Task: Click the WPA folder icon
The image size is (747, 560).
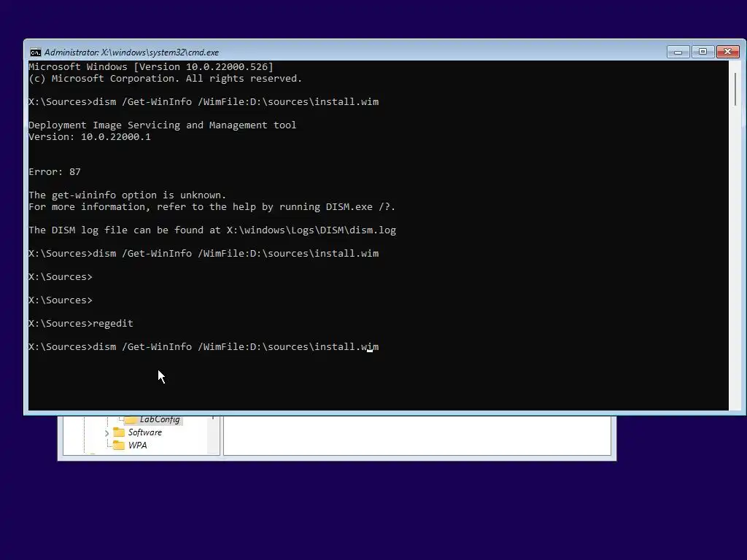Action: pos(119,446)
